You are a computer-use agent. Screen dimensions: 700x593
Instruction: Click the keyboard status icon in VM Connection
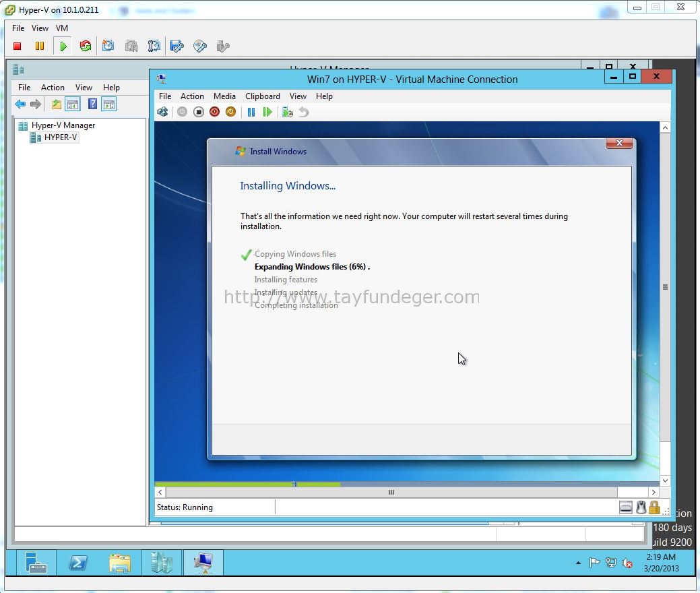click(x=626, y=507)
